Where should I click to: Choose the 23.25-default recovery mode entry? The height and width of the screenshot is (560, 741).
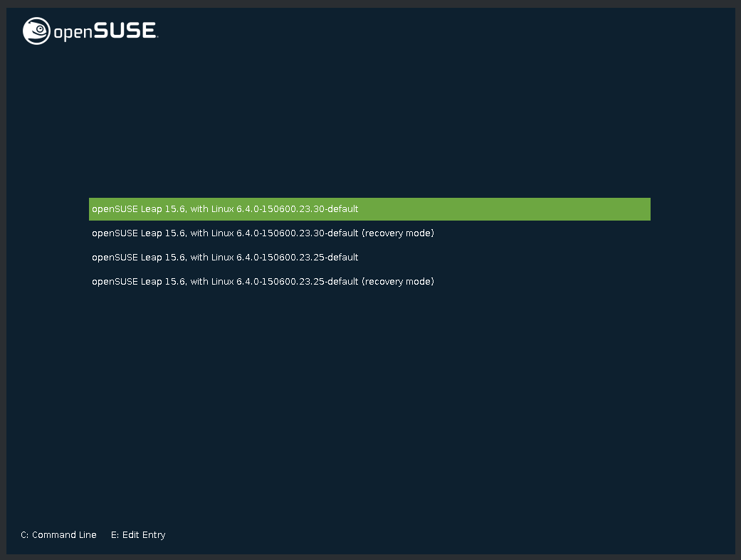click(x=263, y=282)
